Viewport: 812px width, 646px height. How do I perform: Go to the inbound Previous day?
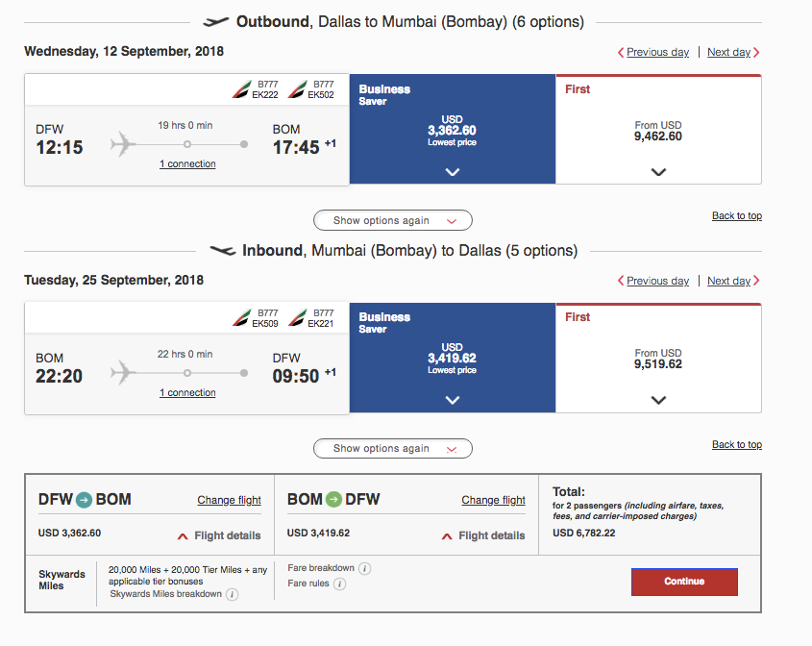click(654, 281)
